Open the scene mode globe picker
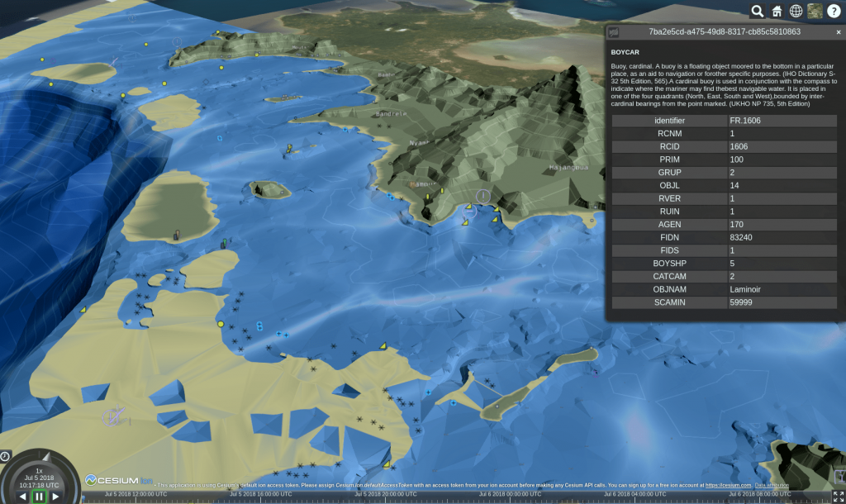This screenshot has width=846, height=504. tap(796, 11)
